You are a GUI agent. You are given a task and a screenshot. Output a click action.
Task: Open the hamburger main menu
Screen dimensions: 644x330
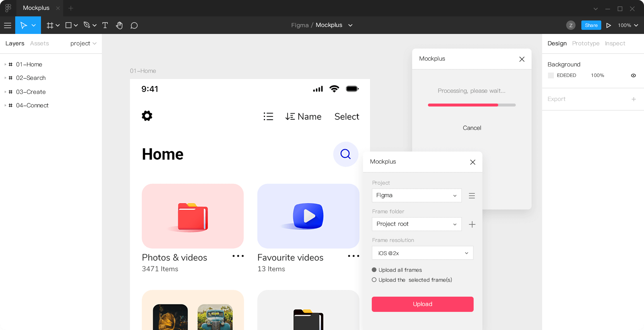click(x=8, y=25)
